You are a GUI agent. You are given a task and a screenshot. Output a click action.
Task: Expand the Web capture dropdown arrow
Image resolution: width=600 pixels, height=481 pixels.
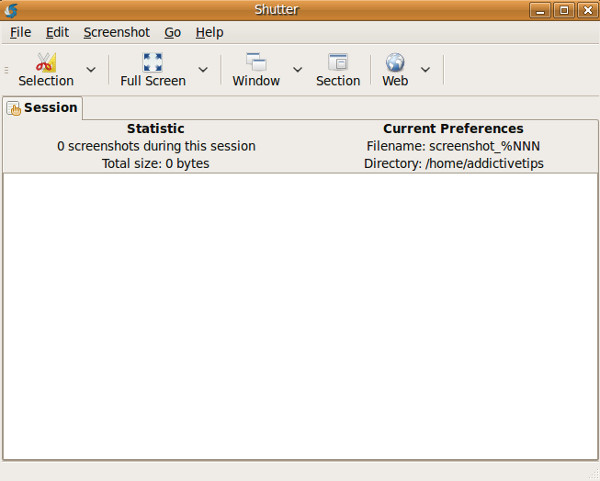[x=426, y=70]
